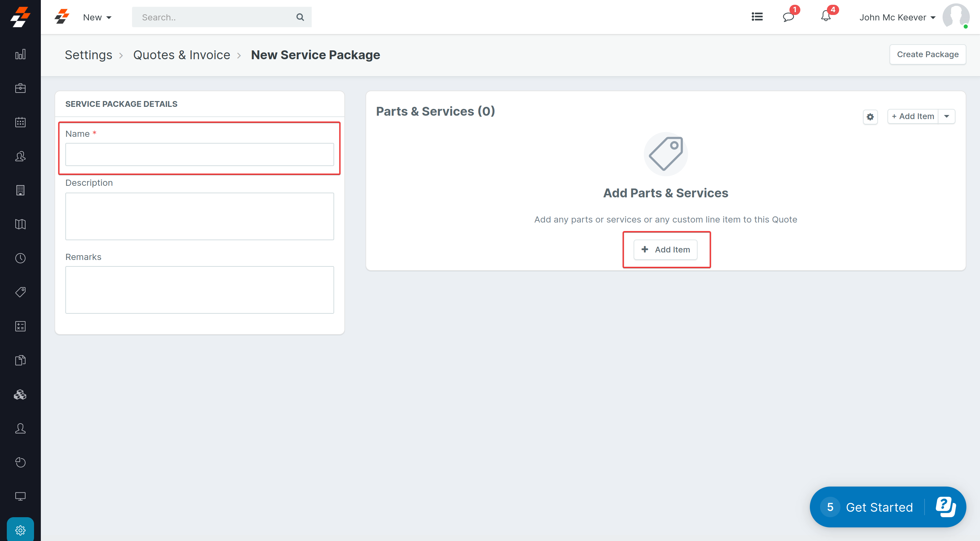Open Parts & Services gear settings

tap(870, 117)
